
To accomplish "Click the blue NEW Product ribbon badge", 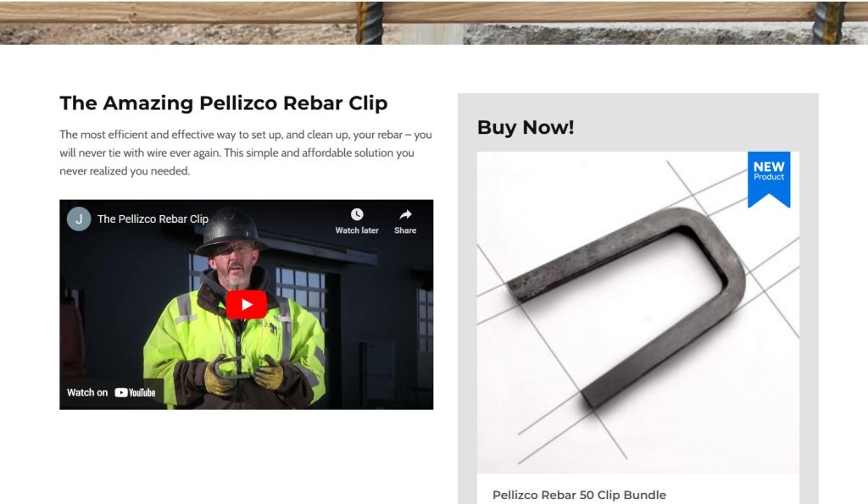I will [769, 180].
